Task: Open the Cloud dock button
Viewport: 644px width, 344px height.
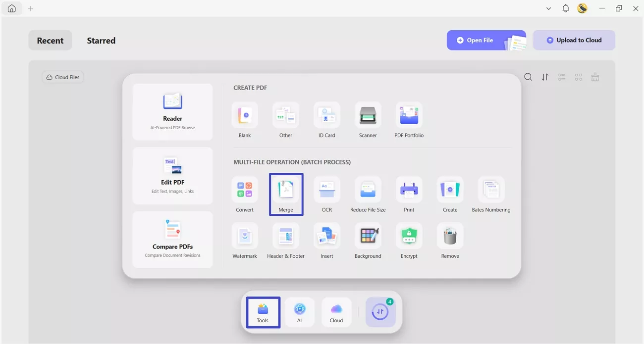Action: (x=336, y=312)
